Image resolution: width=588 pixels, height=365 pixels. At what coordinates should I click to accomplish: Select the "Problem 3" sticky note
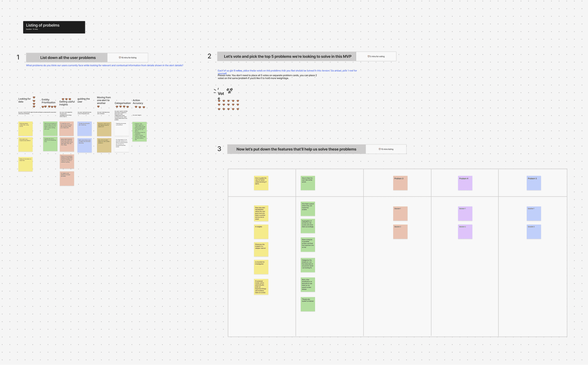(x=400, y=183)
